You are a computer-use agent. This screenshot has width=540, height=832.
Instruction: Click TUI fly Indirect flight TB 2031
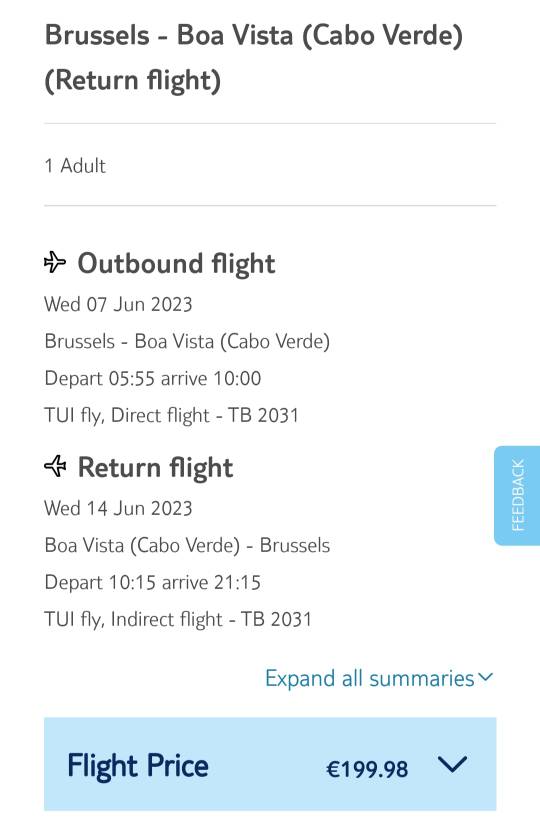tap(178, 619)
